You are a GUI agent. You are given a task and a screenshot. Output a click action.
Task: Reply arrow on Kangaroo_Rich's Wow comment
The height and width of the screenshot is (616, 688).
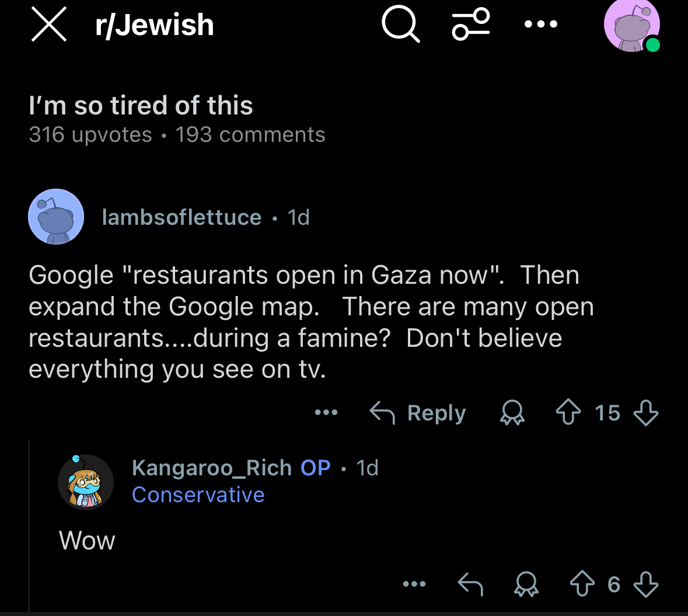[x=470, y=584]
